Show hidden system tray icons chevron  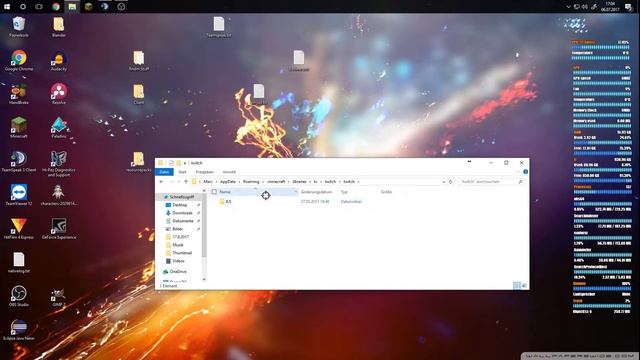[x=568, y=7]
